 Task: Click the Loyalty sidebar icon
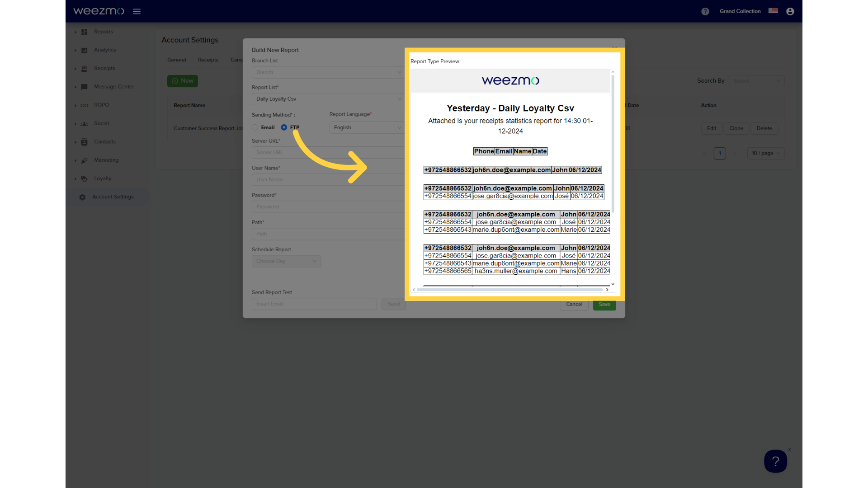point(84,178)
